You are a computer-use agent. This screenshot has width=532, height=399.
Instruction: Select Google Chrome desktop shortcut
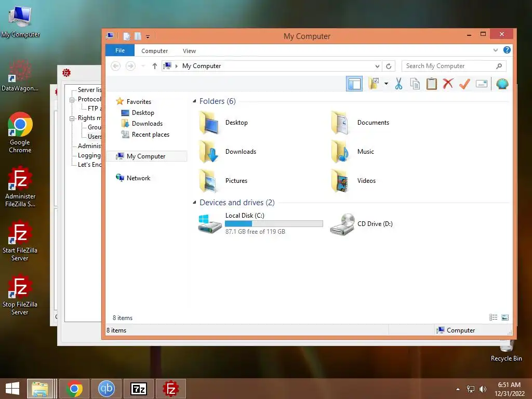coord(20,132)
